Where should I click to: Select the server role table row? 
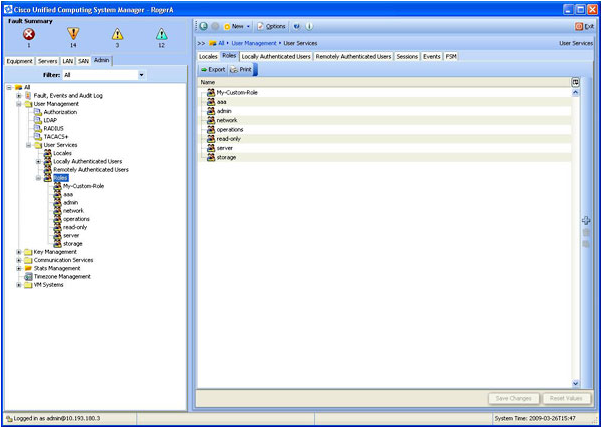pos(384,148)
